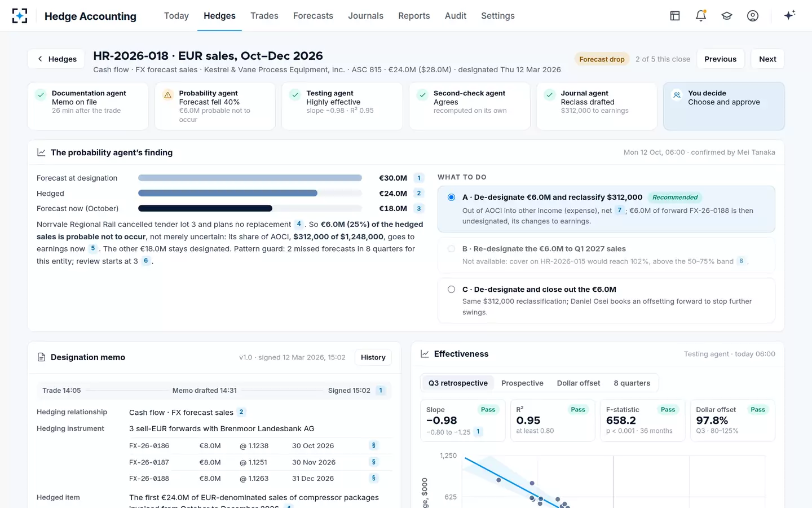Click the Forecast drop tag

(602, 59)
